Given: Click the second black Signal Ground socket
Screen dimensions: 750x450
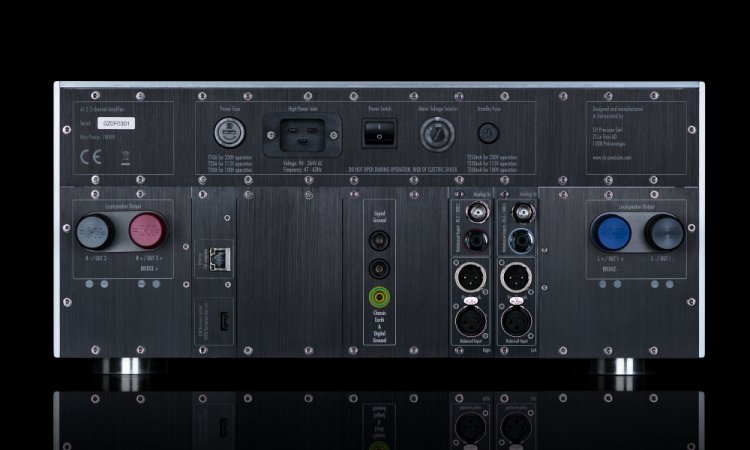Looking at the screenshot, I should pyautogui.click(x=379, y=268).
